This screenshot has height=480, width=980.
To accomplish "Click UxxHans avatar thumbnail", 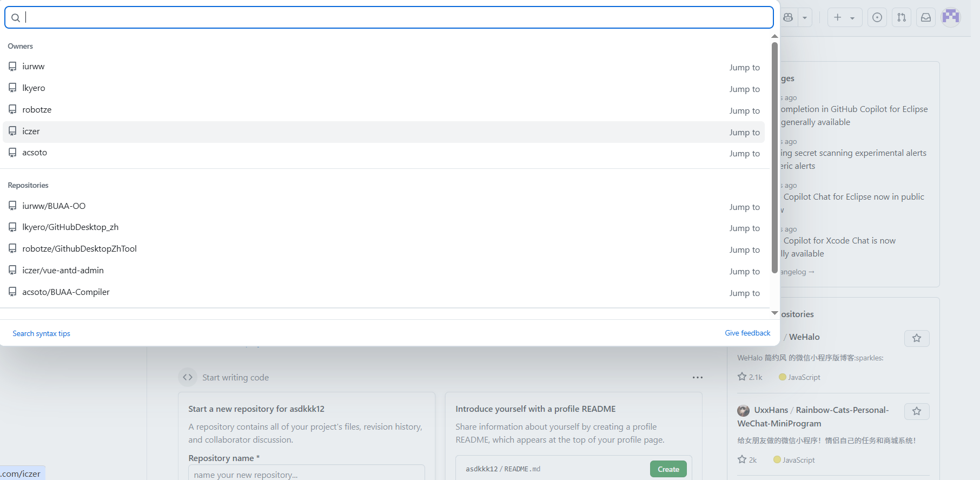I will pos(744,410).
